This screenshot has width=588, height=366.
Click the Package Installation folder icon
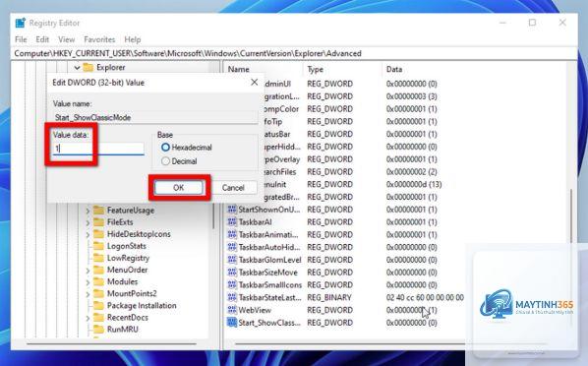(x=98, y=306)
